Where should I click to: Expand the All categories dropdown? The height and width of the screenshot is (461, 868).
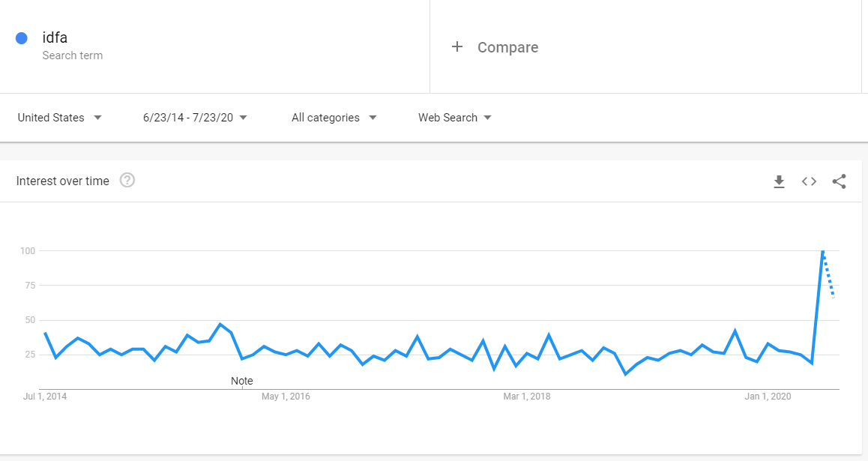coord(334,118)
